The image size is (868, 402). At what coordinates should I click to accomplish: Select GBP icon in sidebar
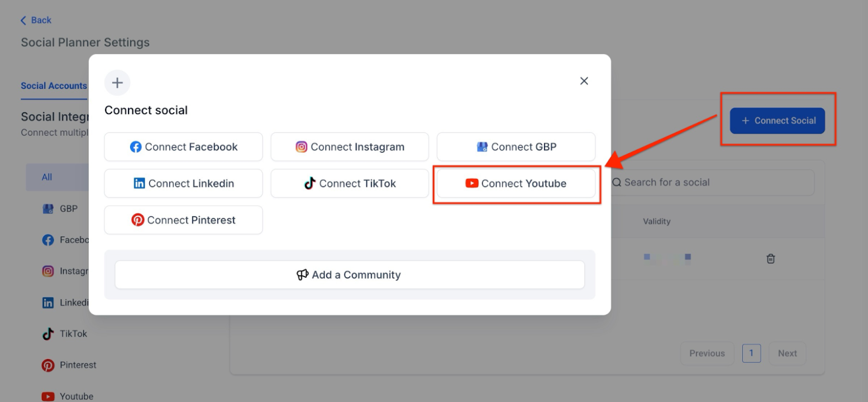click(48, 209)
